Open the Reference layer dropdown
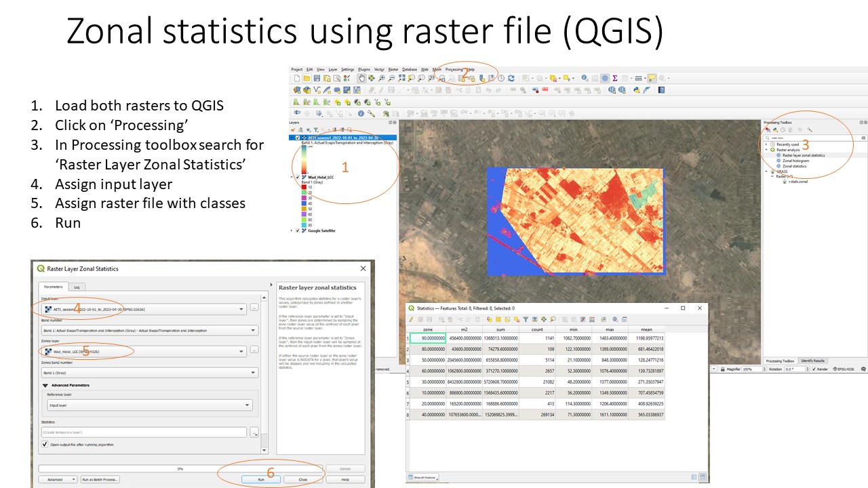The width and height of the screenshot is (868, 488). click(248, 405)
